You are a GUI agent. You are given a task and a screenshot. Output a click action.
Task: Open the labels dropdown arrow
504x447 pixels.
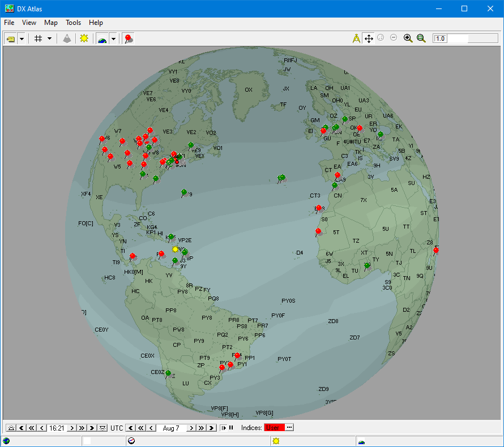pos(22,38)
